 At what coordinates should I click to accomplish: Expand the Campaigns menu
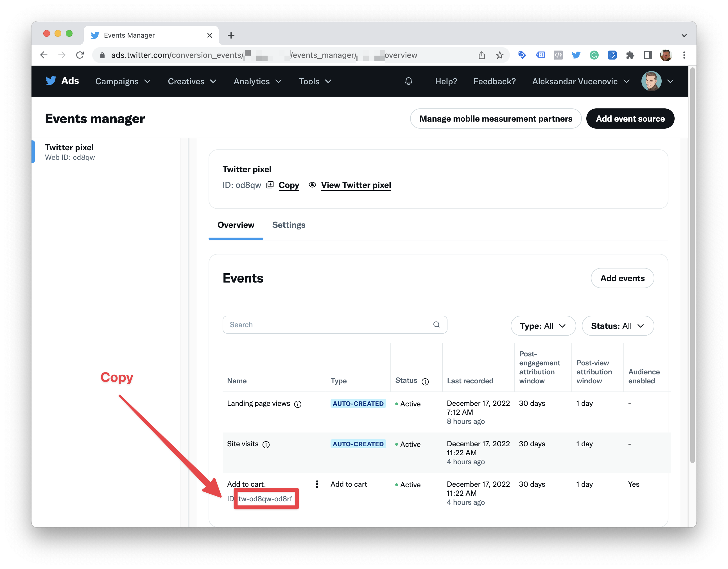(x=123, y=81)
